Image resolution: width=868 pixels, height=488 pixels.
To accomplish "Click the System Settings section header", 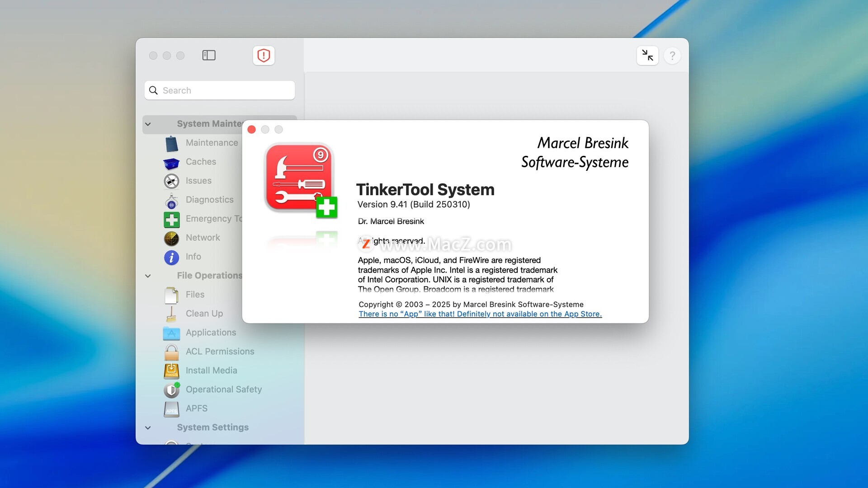I will coord(212,427).
